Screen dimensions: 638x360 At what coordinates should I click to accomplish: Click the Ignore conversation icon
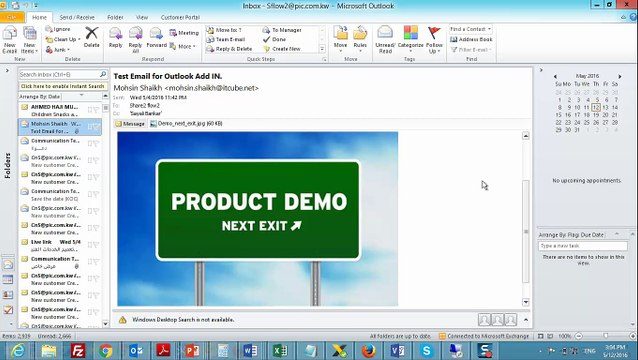click(58, 29)
